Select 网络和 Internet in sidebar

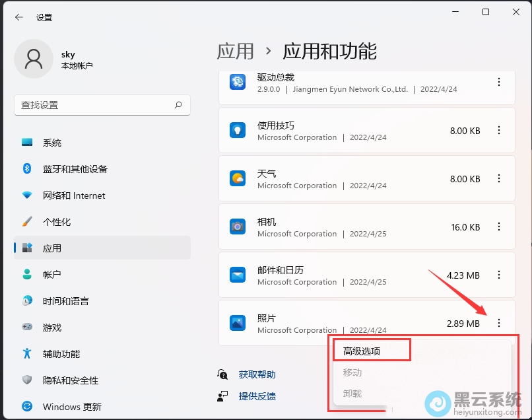point(73,195)
